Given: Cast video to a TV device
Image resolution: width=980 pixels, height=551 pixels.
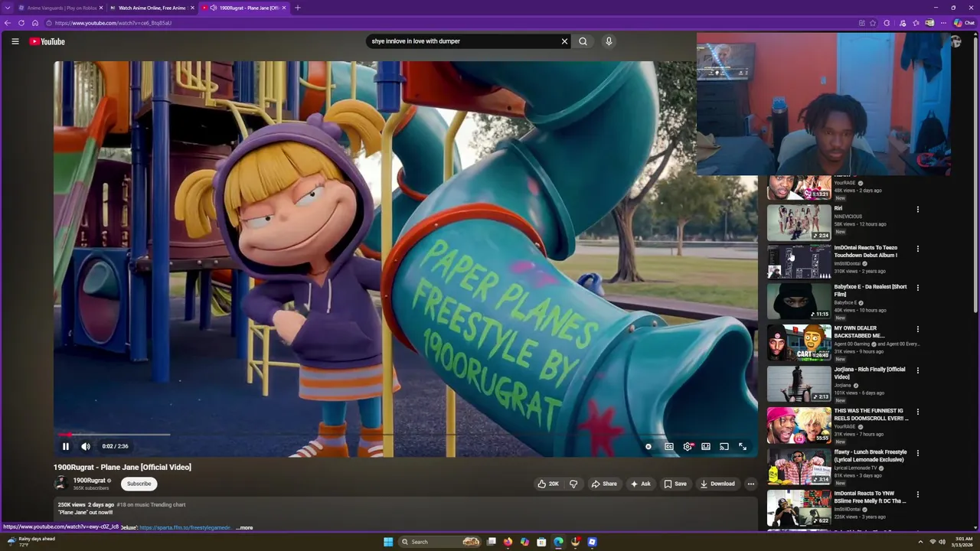Looking at the screenshot, I should pyautogui.click(x=724, y=446).
